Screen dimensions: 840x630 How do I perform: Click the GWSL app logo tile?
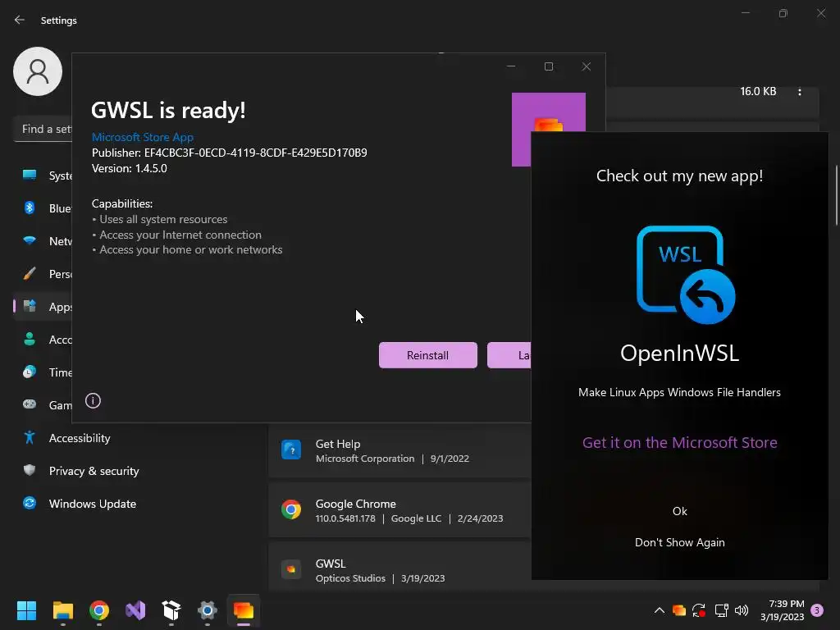549,112
